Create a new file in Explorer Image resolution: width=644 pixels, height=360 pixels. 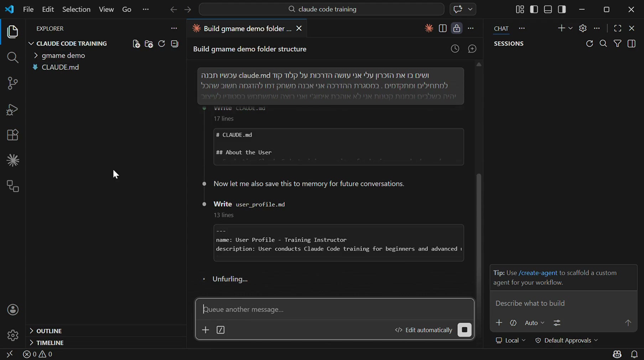click(136, 44)
